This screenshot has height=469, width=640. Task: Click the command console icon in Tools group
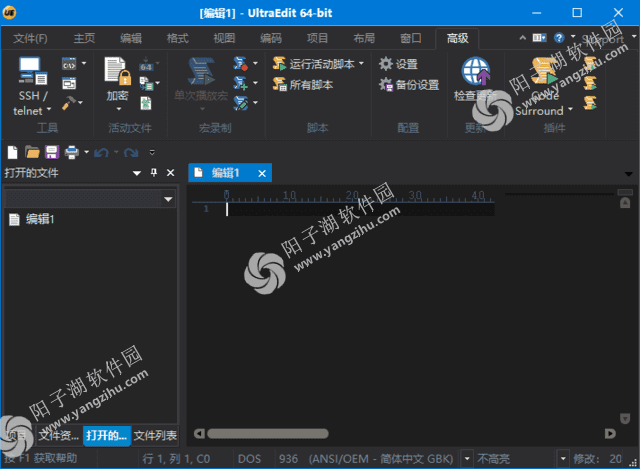coord(69,64)
